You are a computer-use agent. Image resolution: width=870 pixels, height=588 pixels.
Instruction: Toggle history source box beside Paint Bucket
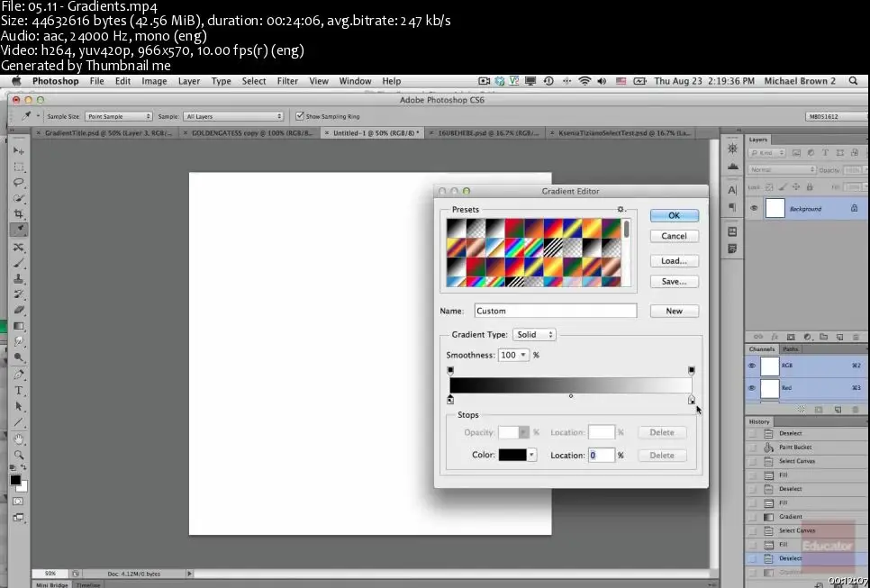click(x=752, y=448)
